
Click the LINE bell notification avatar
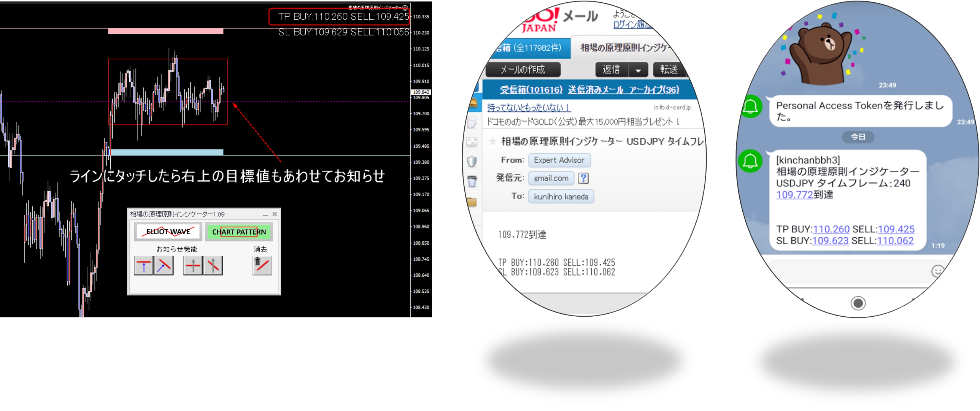(750, 161)
